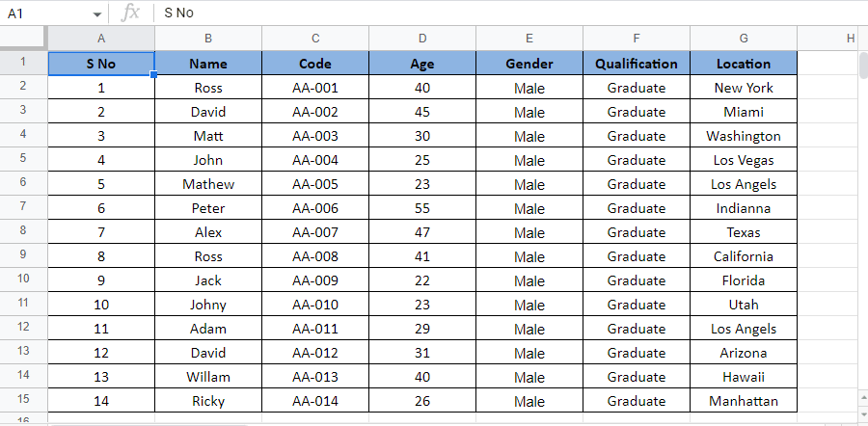
Task: Click the A1 Name Box field
Action: click(x=43, y=13)
